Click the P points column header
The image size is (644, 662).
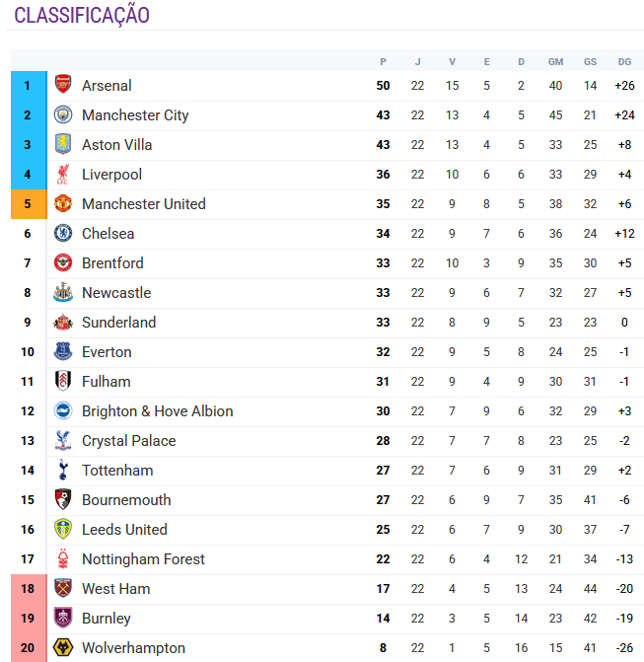coord(383,61)
